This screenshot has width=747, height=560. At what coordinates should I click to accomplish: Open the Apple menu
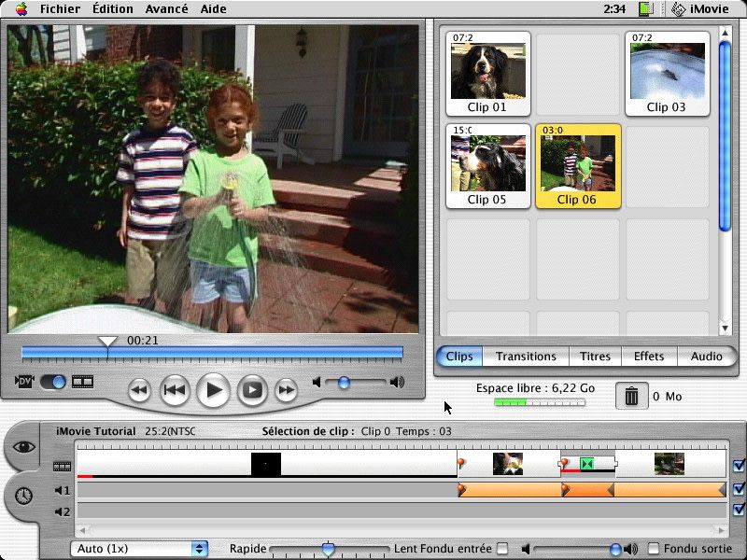point(21,8)
